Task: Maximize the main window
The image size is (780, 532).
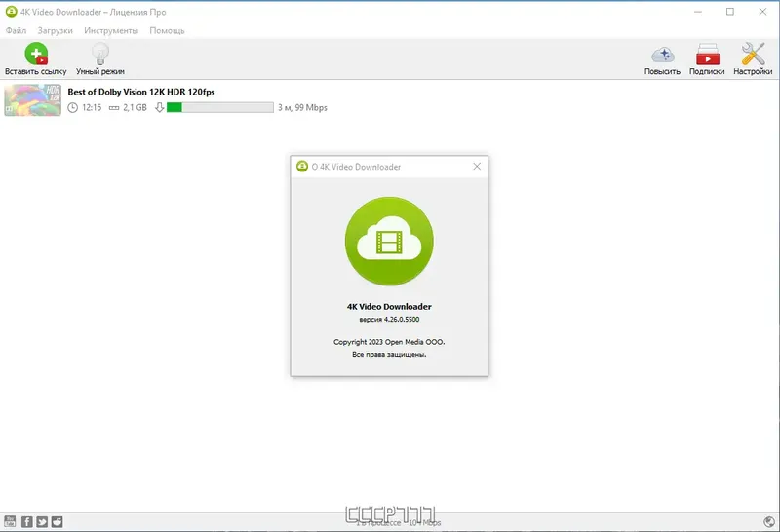Action: pyautogui.click(x=729, y=12)
